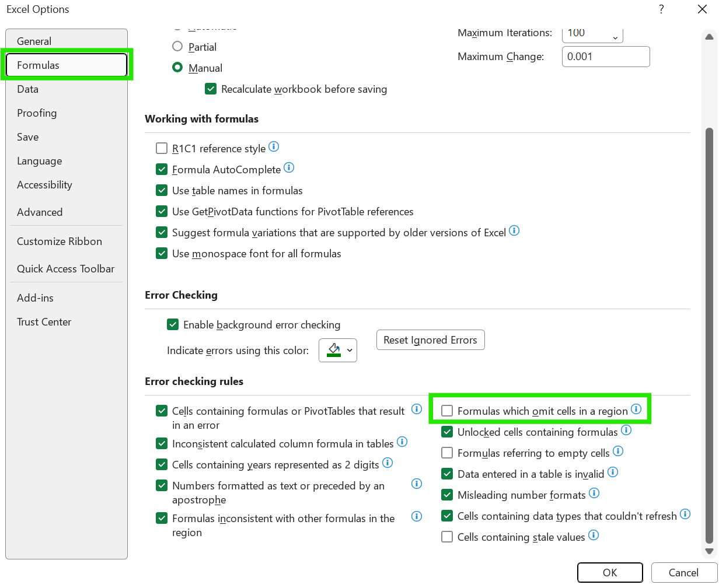Open info icon for Formulas omitting cells
This screenshot has width=719, height=588.
(636, 409)
